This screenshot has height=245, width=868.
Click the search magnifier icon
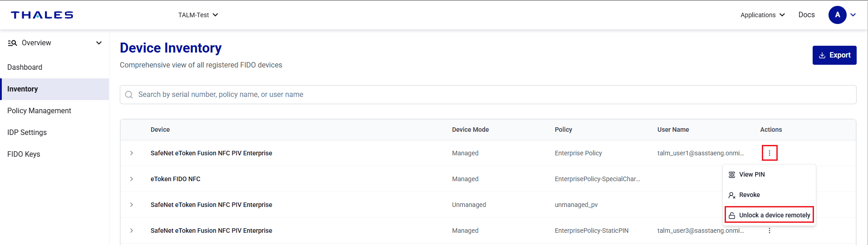pos(129,95)
